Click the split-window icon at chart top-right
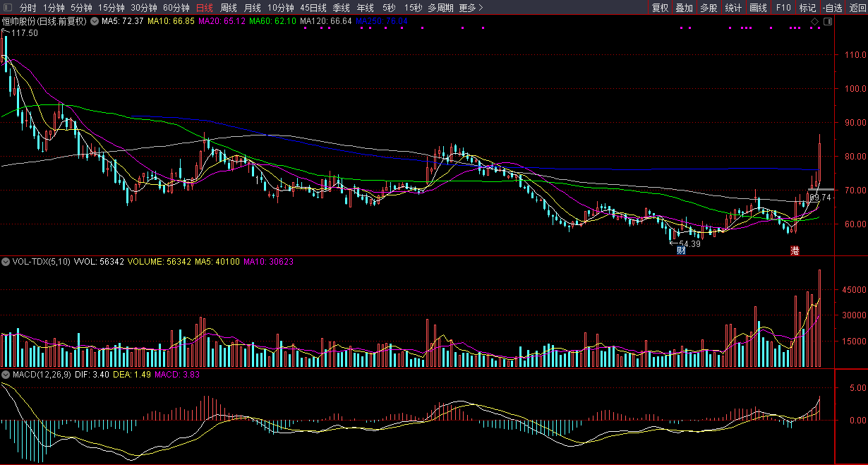868x465 pixels. [828, 22]
